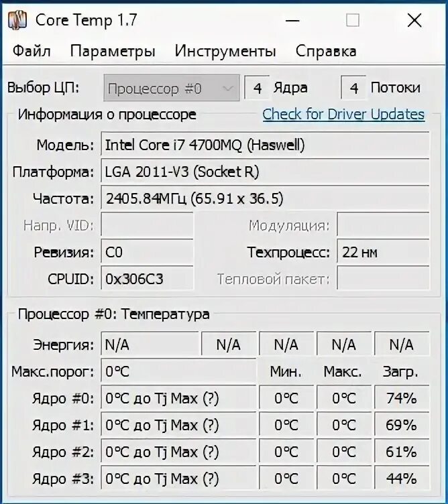Maximize the Core Temp window
Screen dimensions: 448x504
(353, 21)
